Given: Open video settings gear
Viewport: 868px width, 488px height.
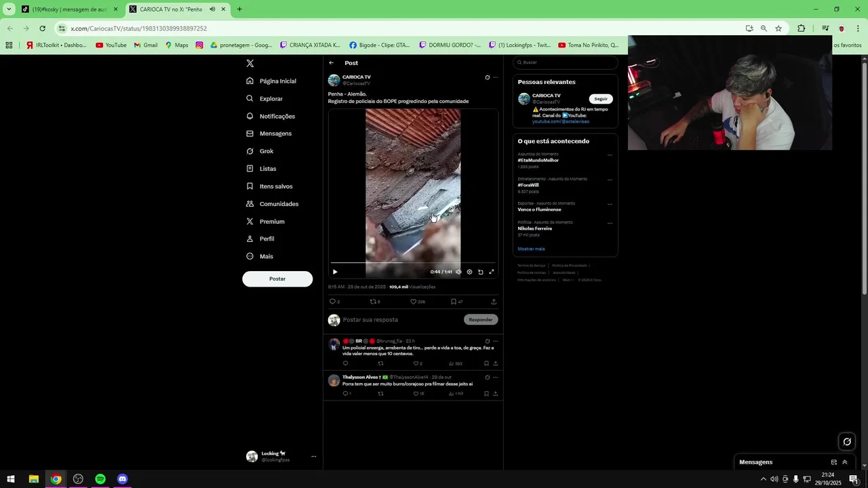Looking at the screenshot, I should pos(469,272).
